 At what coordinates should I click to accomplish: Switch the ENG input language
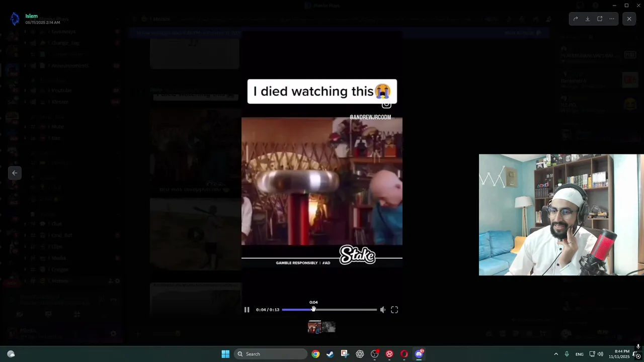(580, 354)
